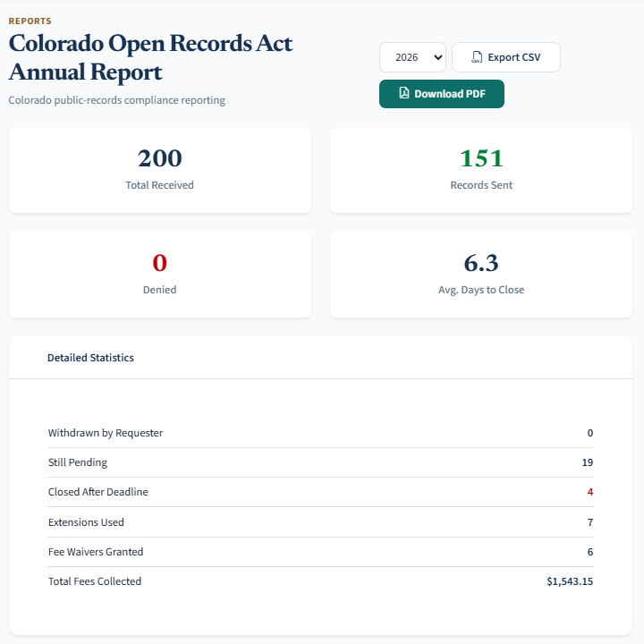Select the 200 Total Received card

160,171
